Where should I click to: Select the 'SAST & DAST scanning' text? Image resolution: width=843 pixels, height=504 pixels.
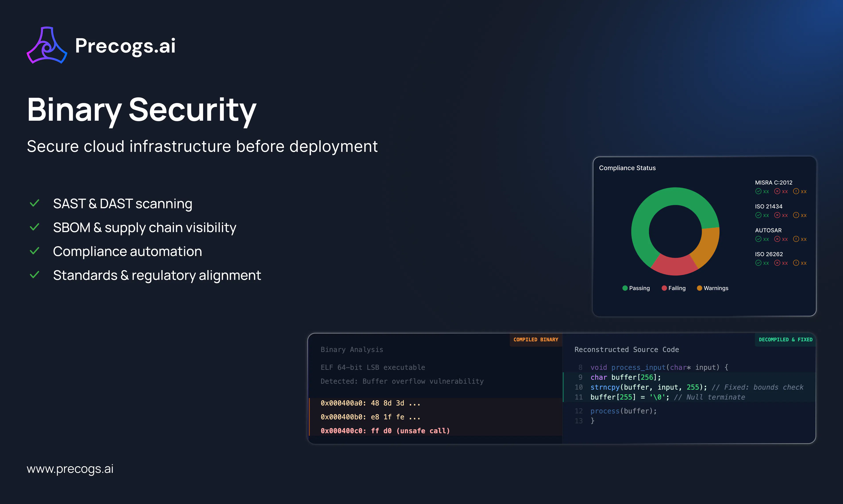click(x=123, y=204)
